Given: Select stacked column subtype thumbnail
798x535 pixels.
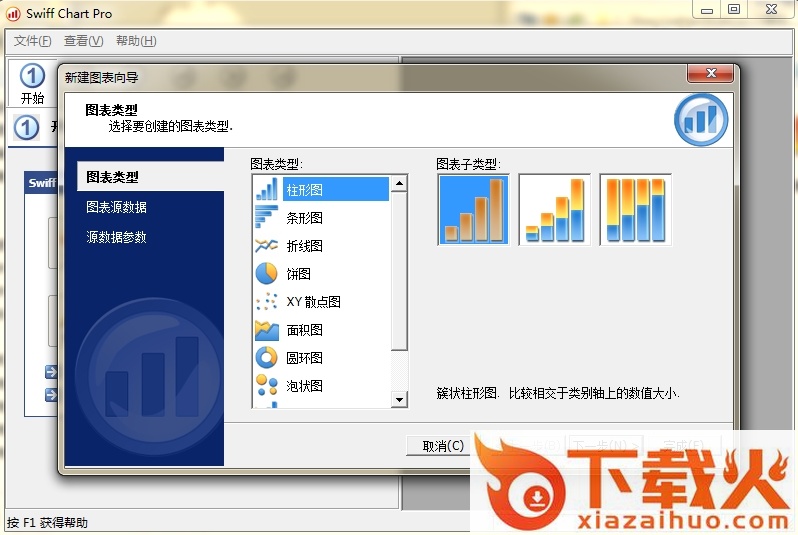Looking at the screenshot, I should coord(554,210).
